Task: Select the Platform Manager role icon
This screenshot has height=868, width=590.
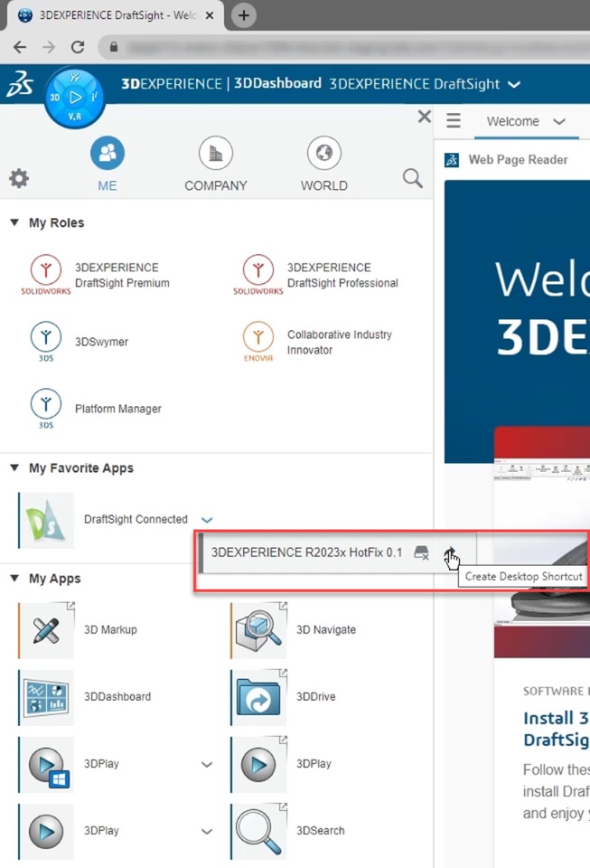Action: pyautogui.click(x=46, y=409)
